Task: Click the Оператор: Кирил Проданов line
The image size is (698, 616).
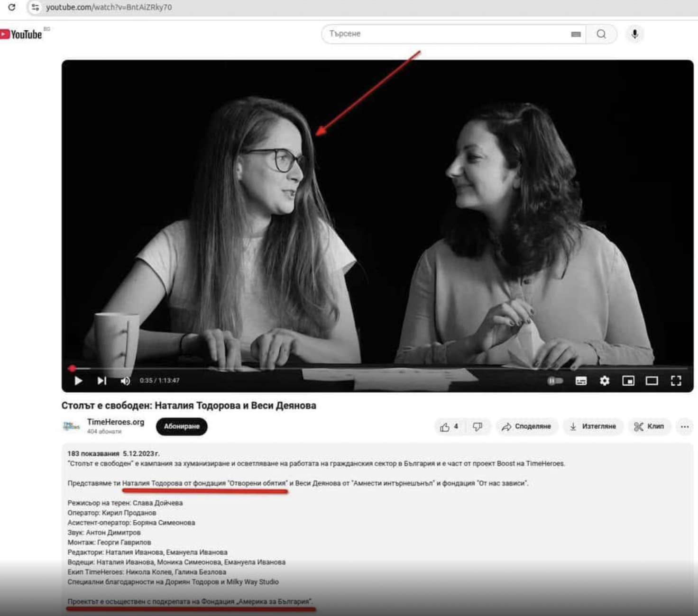Action: tap(112, 513)
